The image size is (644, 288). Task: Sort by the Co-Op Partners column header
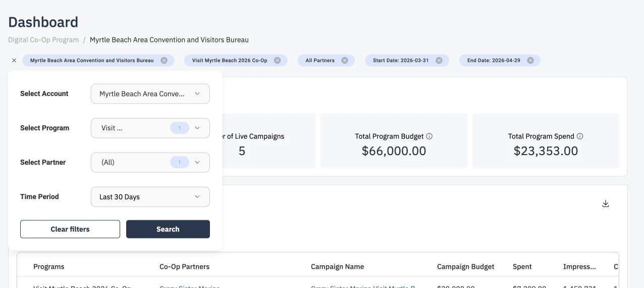[x=184, y=267]
